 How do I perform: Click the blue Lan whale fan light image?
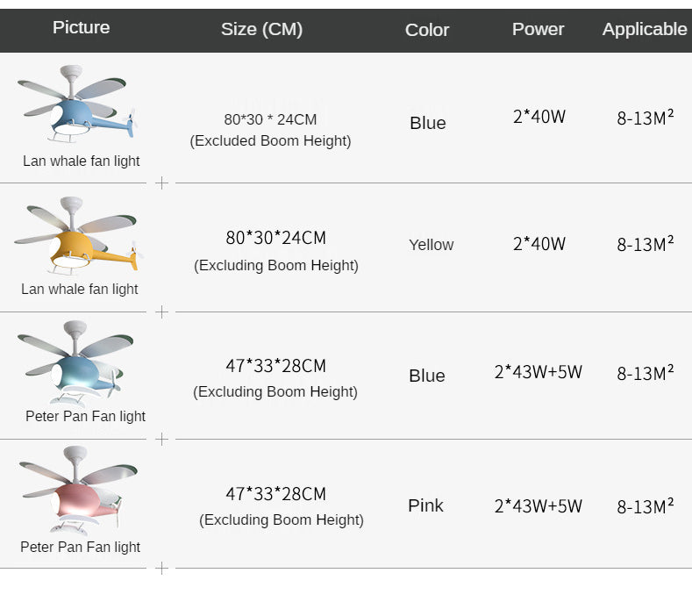(x=77, y=107)
